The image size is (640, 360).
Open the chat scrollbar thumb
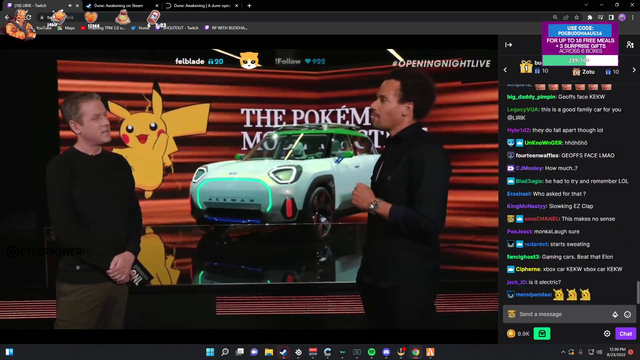pyautogui.click(x=638, y=292)
